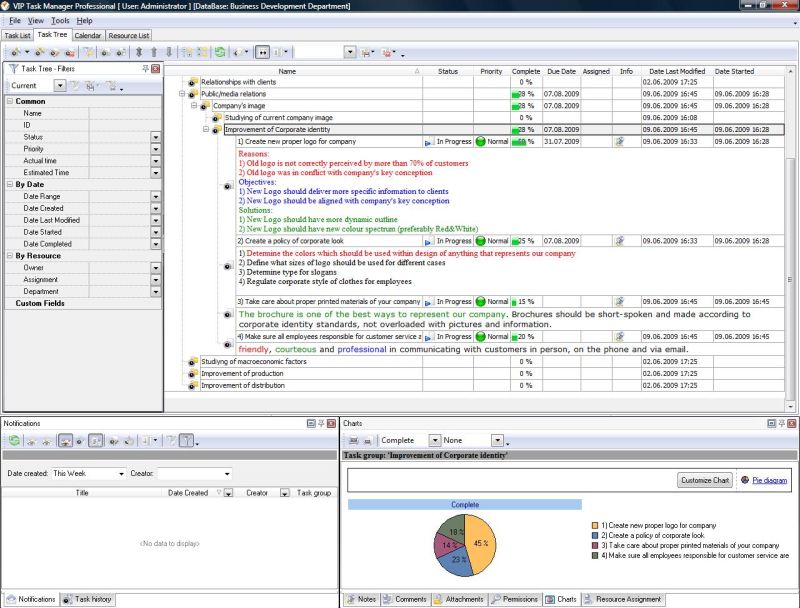
Task: Collapse the 'Public/media relations' tree node
Action: point(183,93)
